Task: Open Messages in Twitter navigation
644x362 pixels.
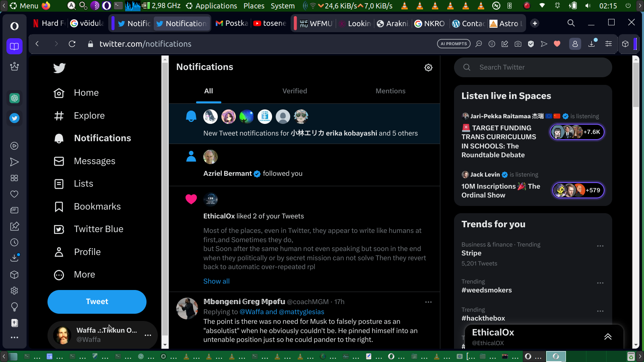Action: [x=85, y=161]
